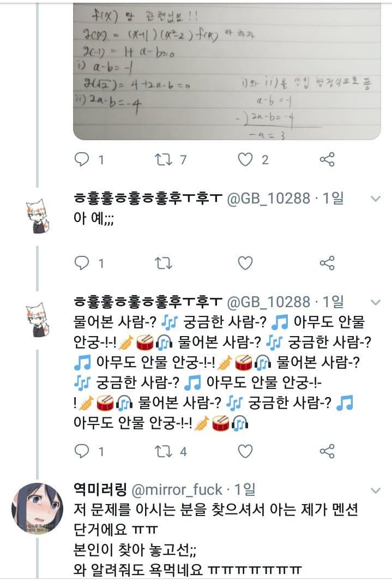The width and height of the screenshot is (392, 581).
Task: Like the '물어본 사람-?' music emoji tweet
Action: click(246, 451)
